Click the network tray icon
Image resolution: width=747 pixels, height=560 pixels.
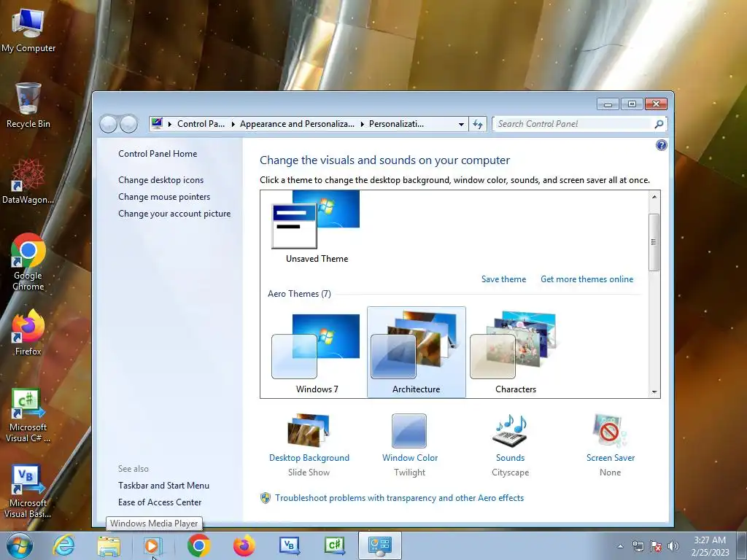[638, 545]
